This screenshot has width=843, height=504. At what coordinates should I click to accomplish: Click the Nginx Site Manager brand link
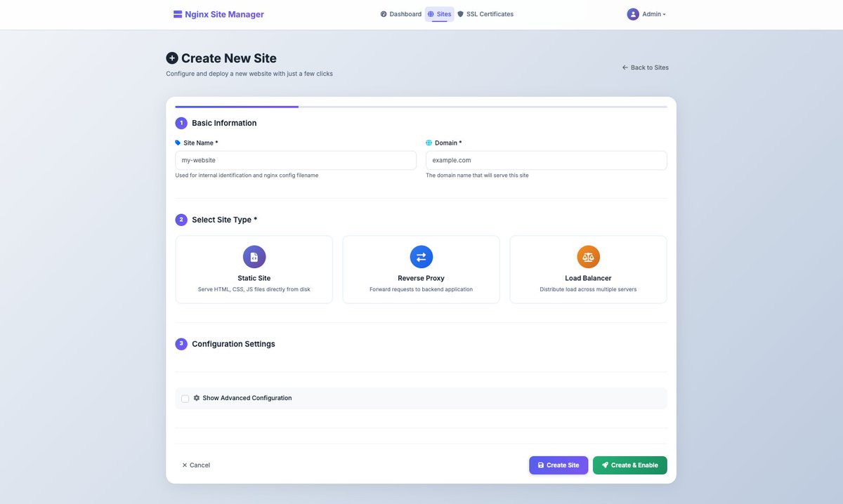218,14
